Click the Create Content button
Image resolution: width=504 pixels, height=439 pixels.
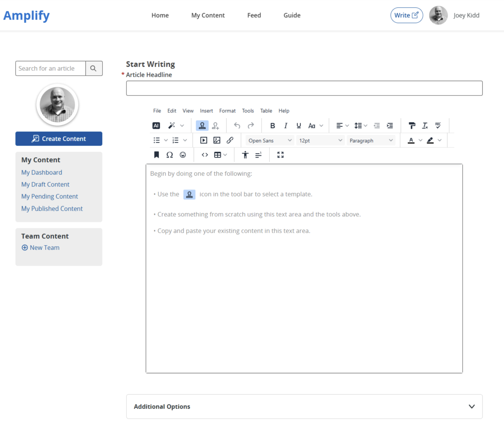(59, 139)
